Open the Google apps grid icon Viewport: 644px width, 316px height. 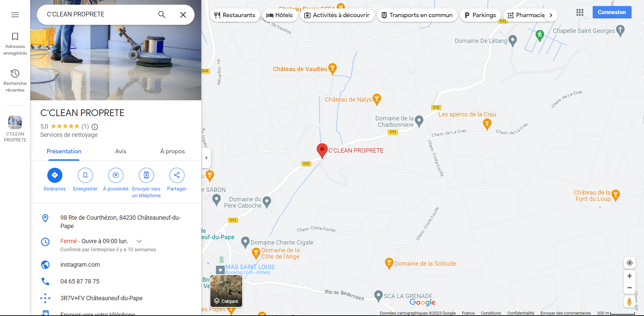[580, 12]
